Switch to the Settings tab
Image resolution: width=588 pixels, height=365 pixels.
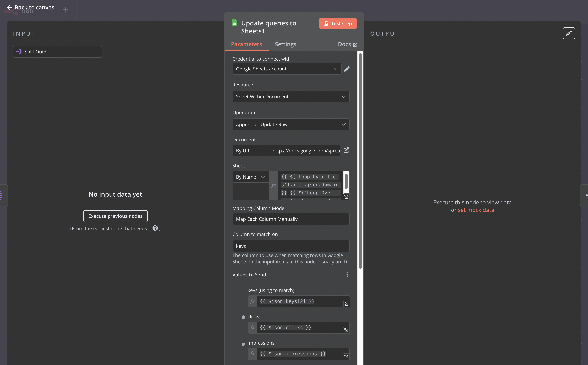[285, 44]
